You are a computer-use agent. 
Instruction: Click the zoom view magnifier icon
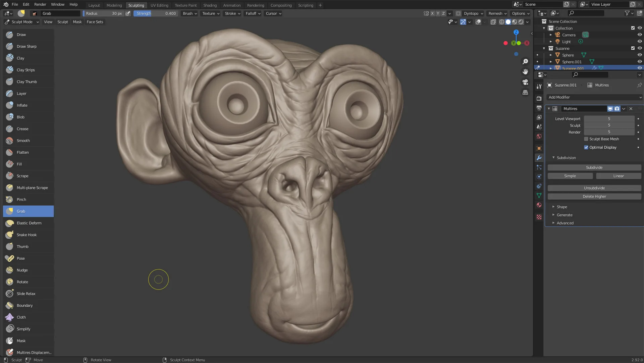coord(525,61)
